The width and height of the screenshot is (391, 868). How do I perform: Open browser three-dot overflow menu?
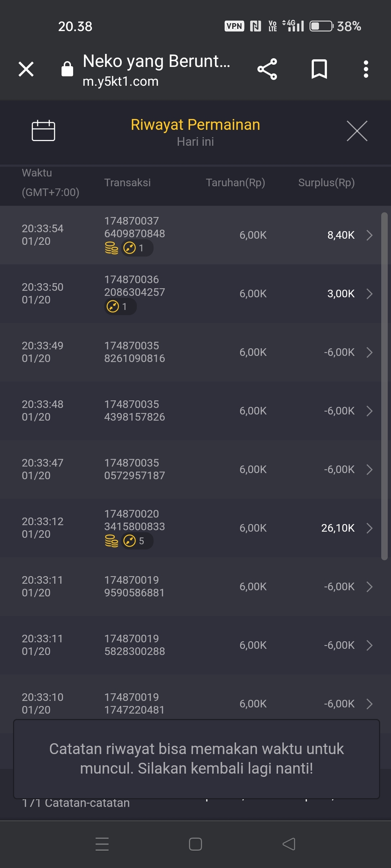click(x=366, y=69)
